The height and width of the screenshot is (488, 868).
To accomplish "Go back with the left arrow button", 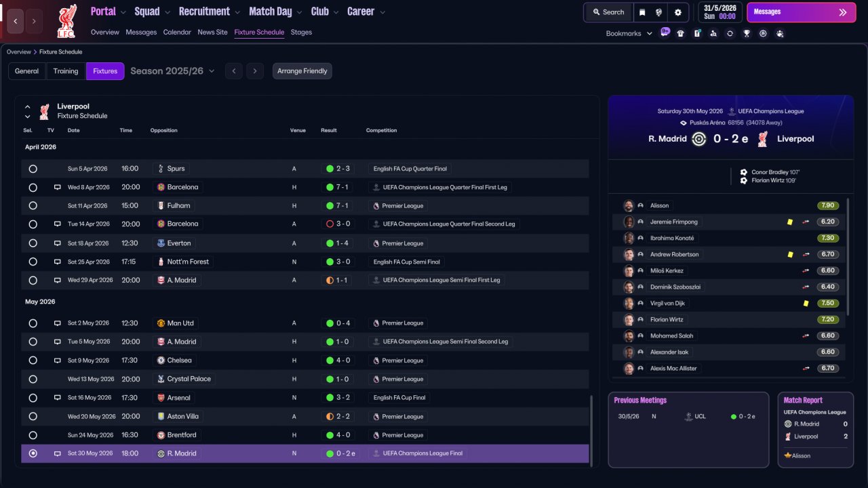I will coord(16,21).
